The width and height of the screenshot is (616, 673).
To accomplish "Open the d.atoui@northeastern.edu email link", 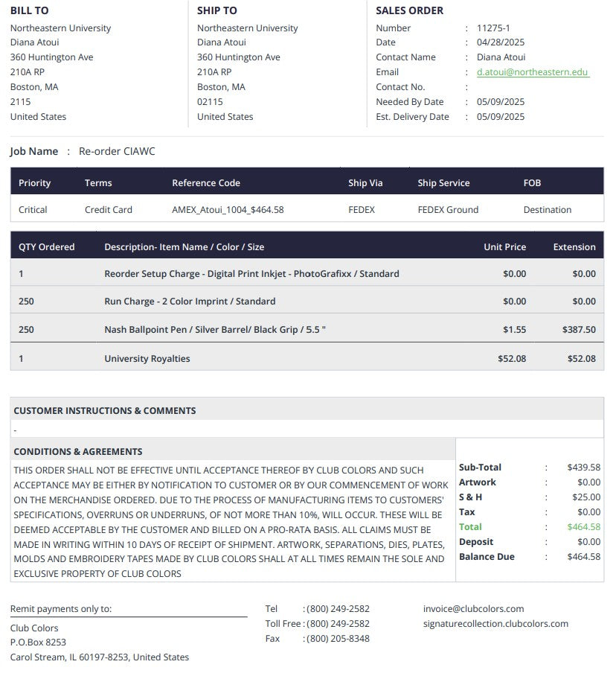I will pyautogui.click(x=533, y=72).
